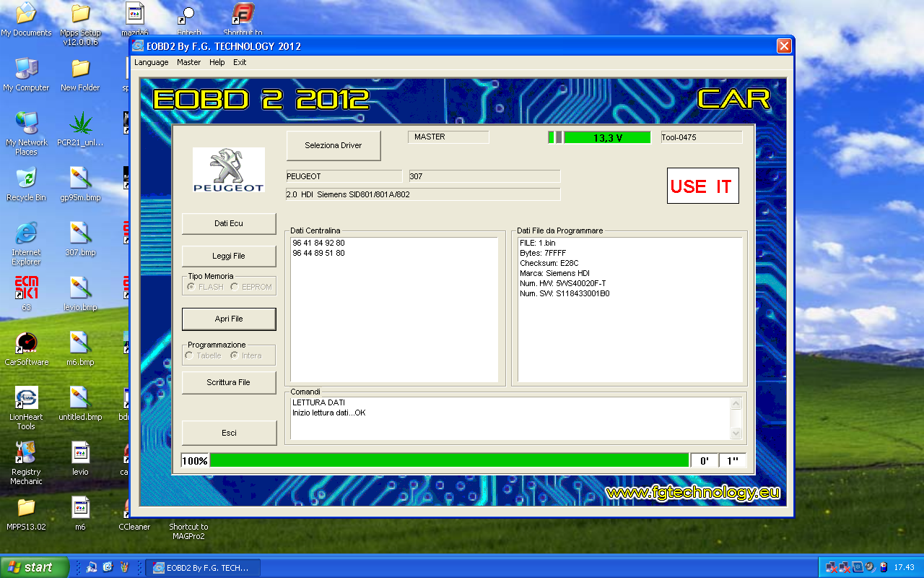The image size is (924, 578).
Task: Open the Windows Start menu
Action: (x=35, y=567)
